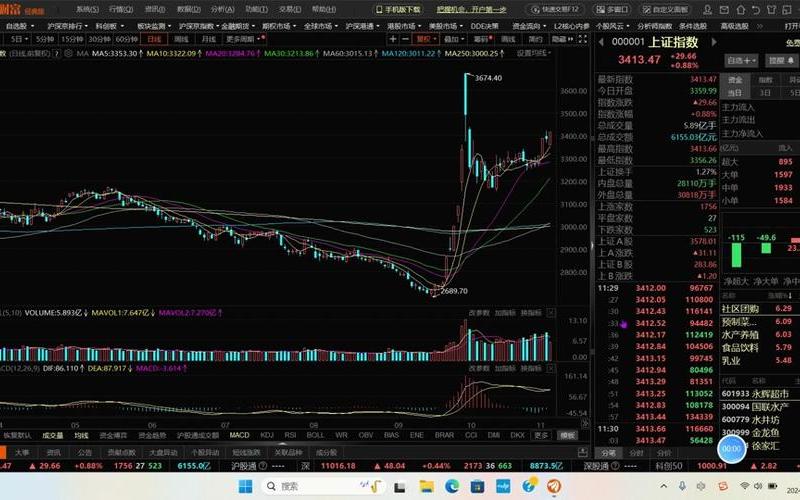The height and width of the screenshot is (500, 800).
Task: Select MACD indicator tab
Action: 239,435
